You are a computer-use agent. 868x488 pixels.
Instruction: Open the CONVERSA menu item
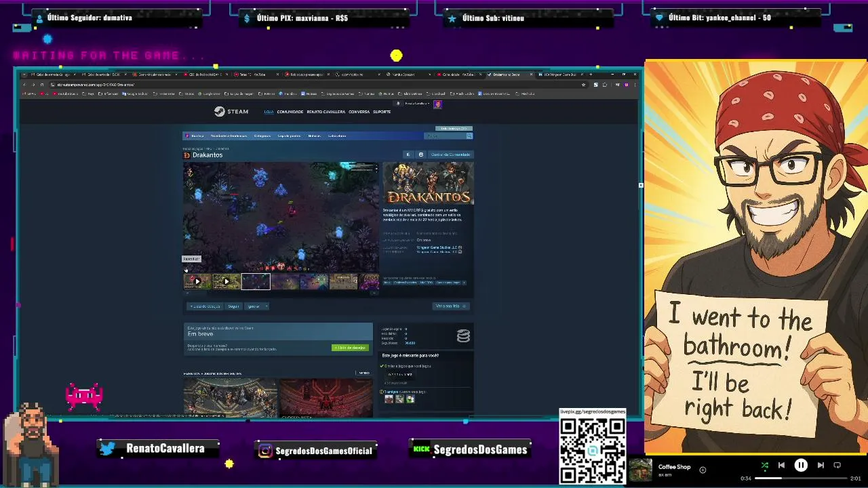[359, 112]
